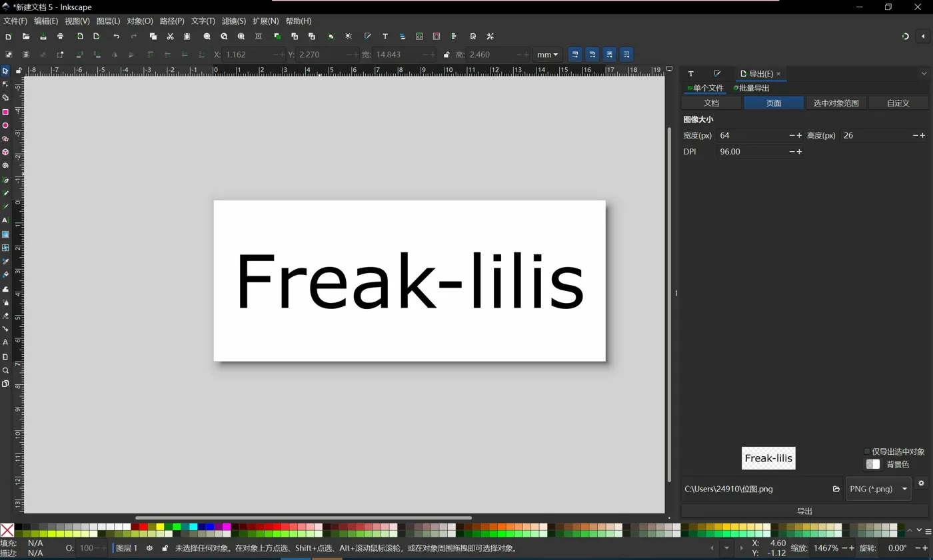This screenshot has width=933, height=560.
Task: Select the no-color X swatch
Action: tap(7, 530)
